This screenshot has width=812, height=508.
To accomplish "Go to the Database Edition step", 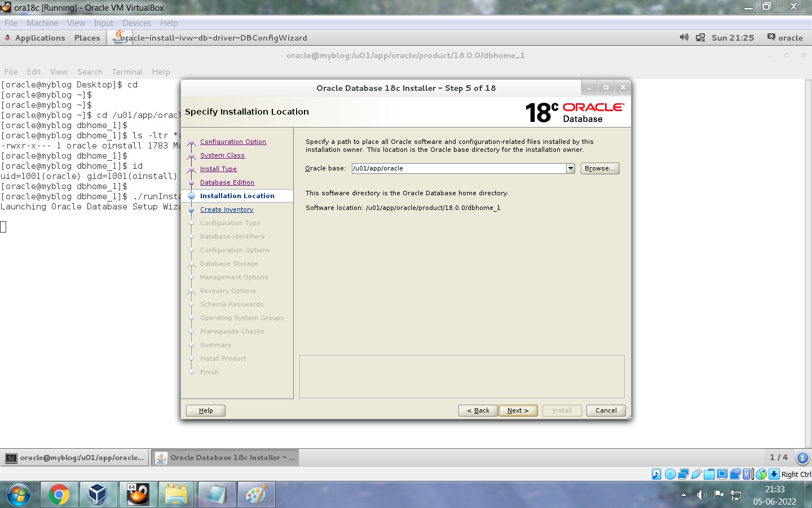I will 227,182.
